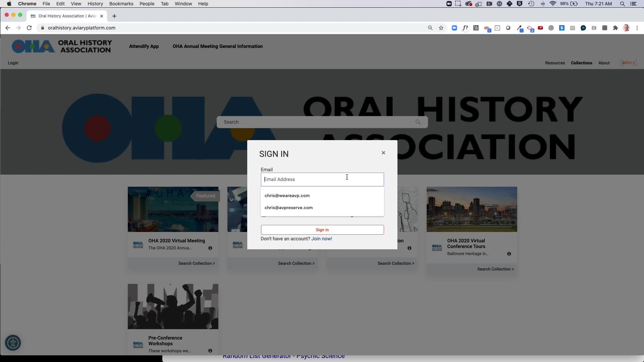The height and width of the screenshot is (362, 644).
Task: Open the About navigation item
Action: click(x=604, y=63)
